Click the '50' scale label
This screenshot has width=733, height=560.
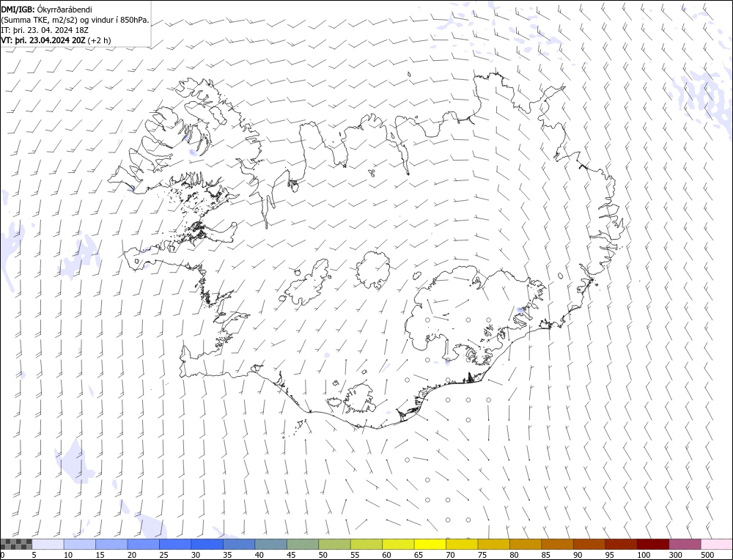[323, 555]
